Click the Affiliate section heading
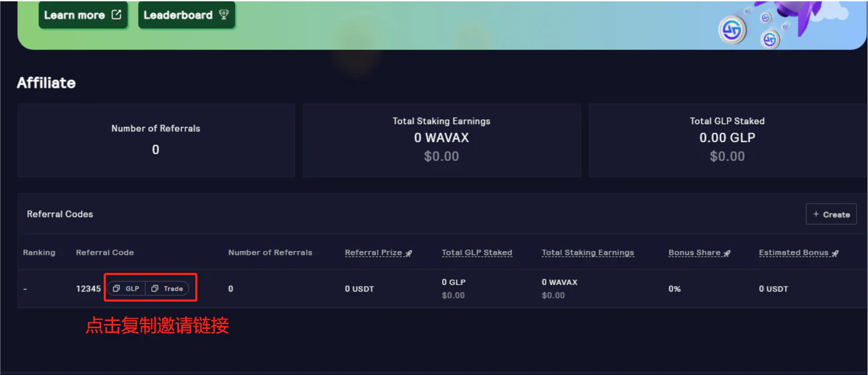The width and height of the screenshot is (868, 375). click(x=46, y=83)
